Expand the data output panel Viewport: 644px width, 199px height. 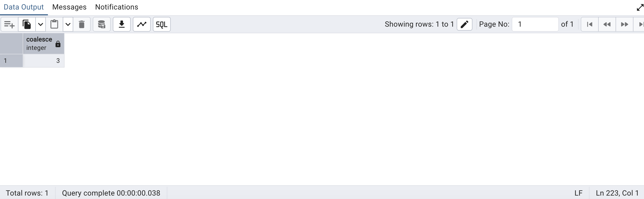640,7
